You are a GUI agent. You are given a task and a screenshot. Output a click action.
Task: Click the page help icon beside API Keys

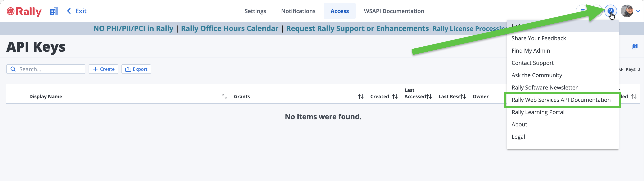click(634, 47)
